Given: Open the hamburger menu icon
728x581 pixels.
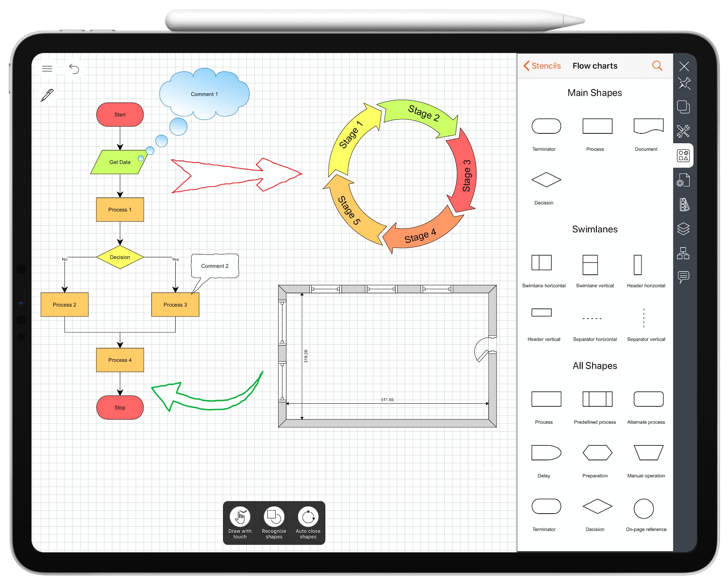Looking at the screenshot, I should [x=47, y=69].
